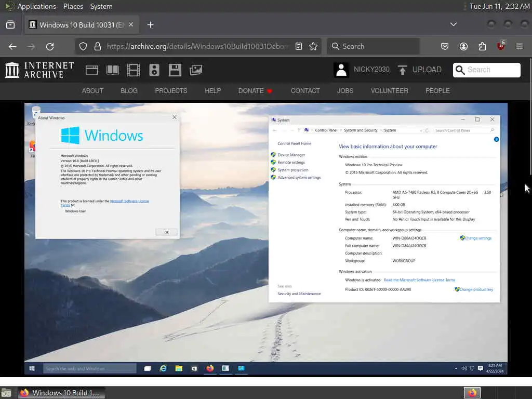Viewport: 532px width, 399px height.
Task: Click the date and time clock
Action: pyautogui.click(x=499, y=6)
